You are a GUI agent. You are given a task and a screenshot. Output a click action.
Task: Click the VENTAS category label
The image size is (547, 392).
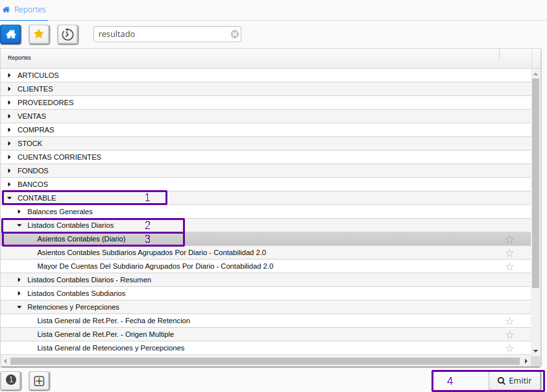pyautogui.click(x=32, y=116)
